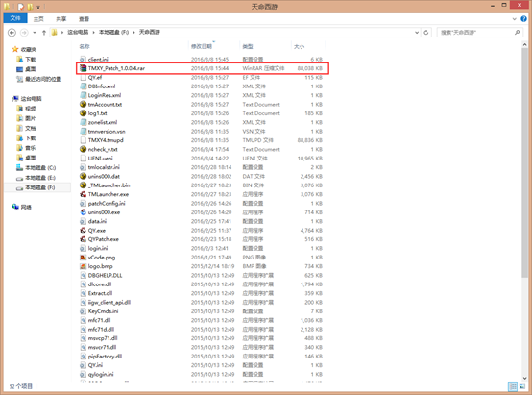Open 图片 folder in navigation pane
The width and height of the screenshot is (532, 395).
click(30, 118)
